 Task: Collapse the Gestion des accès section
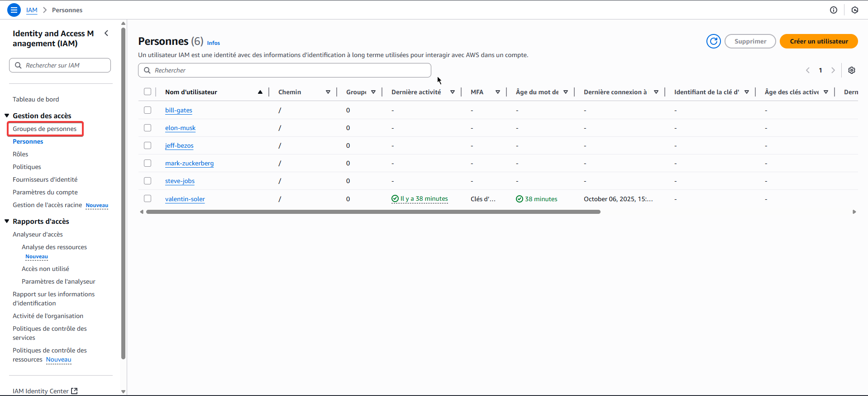click(x=7, y=116)
